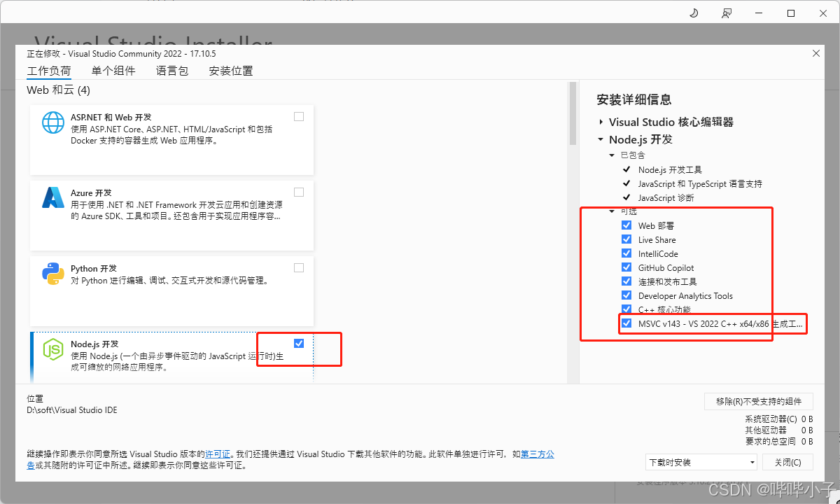Click the feedback icon in title bar
This screenshot has width=840, height=504.
click(727, 13)
